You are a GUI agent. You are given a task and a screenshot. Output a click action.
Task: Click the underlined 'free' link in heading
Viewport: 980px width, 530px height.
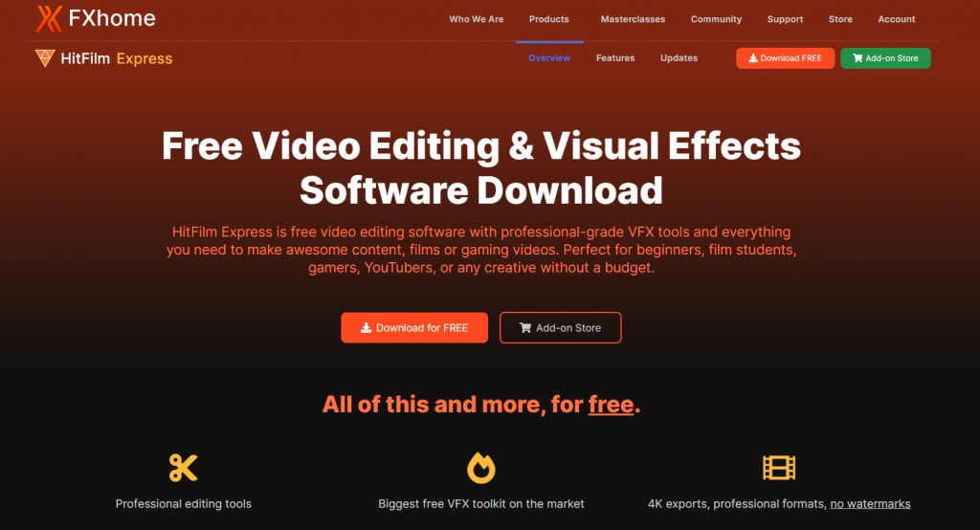612,405
